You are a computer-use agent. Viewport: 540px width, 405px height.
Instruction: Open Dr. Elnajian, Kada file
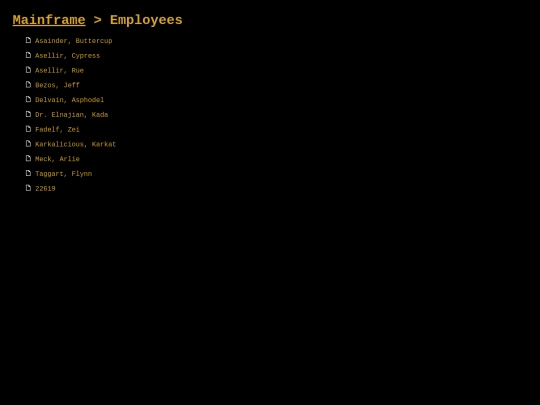tap(72, 115)
